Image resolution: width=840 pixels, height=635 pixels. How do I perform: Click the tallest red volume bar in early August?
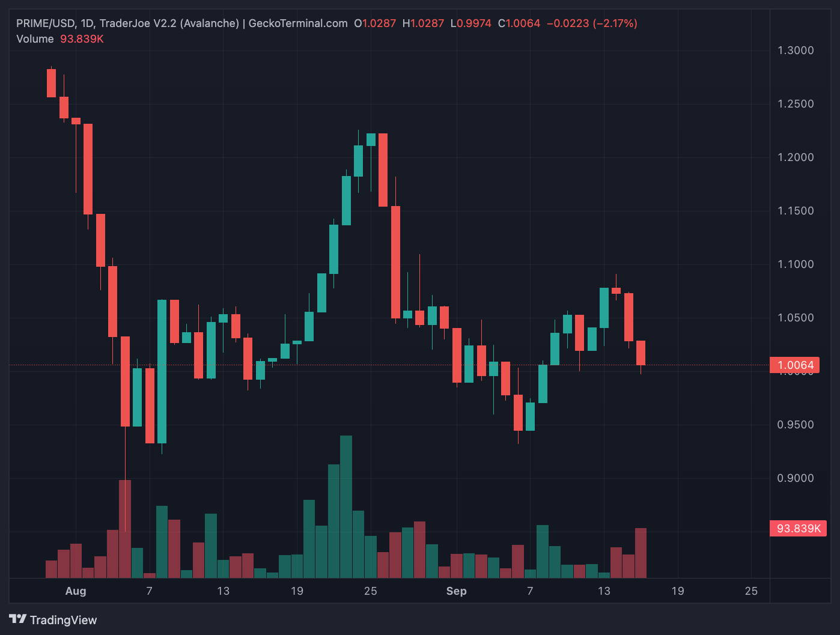click(x=125, y=529)
